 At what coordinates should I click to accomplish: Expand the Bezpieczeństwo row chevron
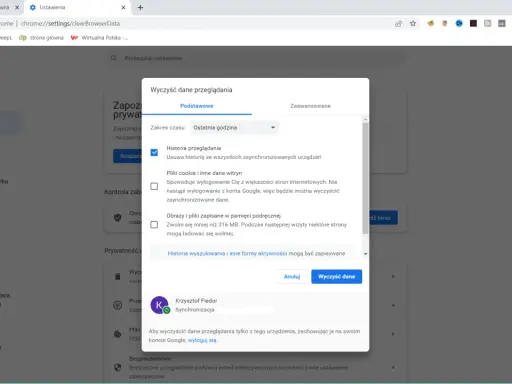click(x=393, y=367)
